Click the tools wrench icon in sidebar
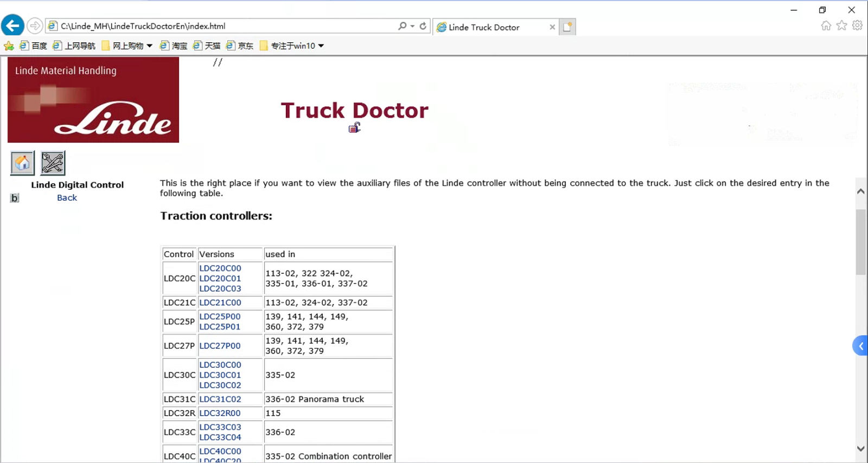This screenshot has width=868, height=463. pos(53,163)
